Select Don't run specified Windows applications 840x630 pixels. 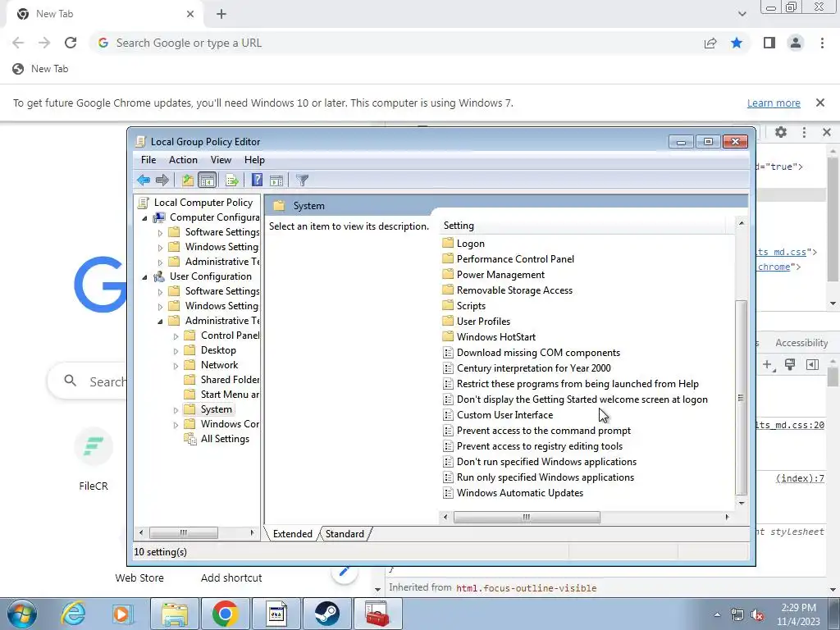(x=546, y=461)
